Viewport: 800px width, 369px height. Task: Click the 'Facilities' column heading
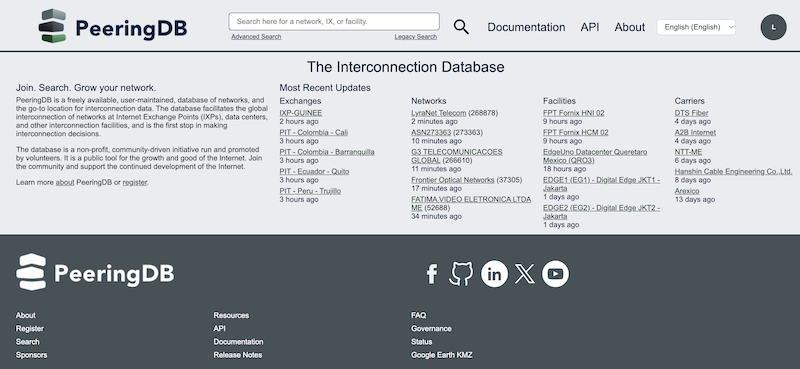[559, 101]
